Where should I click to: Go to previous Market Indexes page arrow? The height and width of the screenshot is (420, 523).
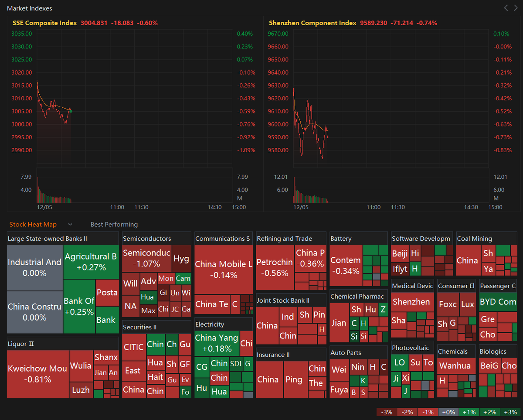(506, 8)
